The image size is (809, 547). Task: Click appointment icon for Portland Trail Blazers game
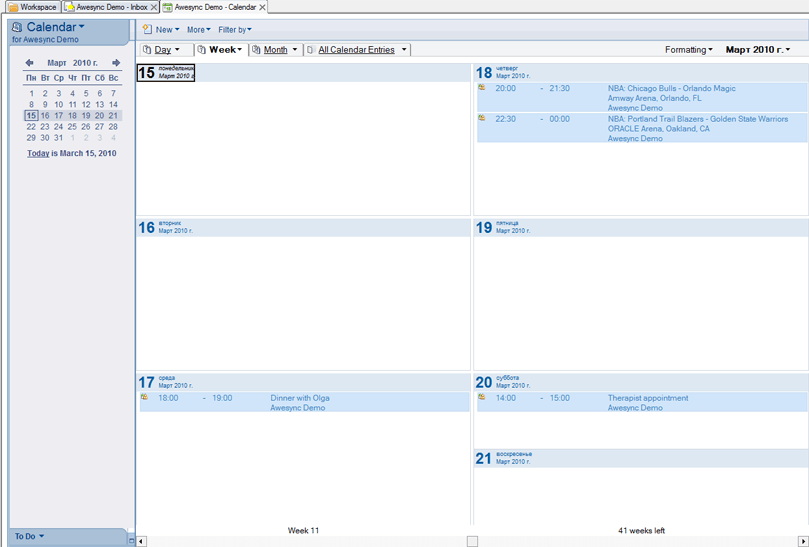coord(482,118)
